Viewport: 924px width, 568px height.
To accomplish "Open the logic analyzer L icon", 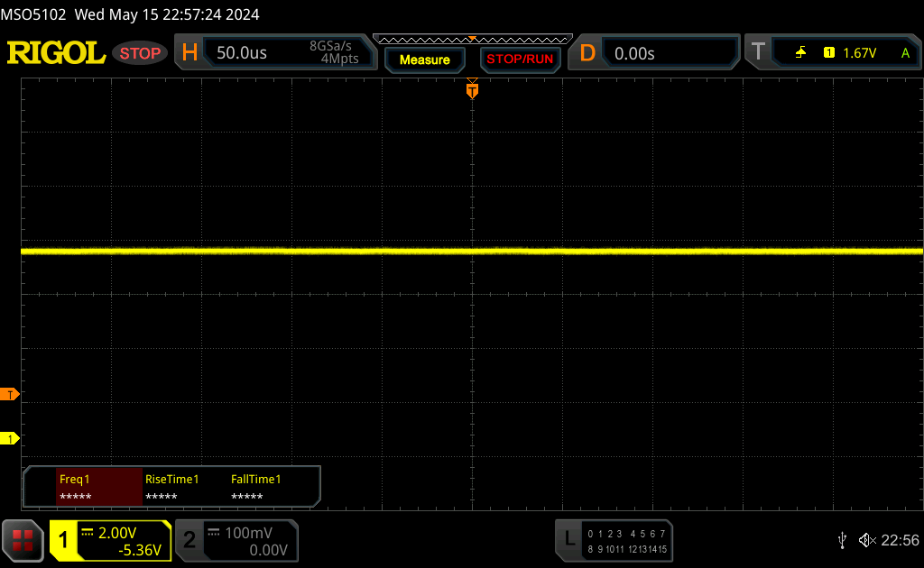I will [569, 539].
